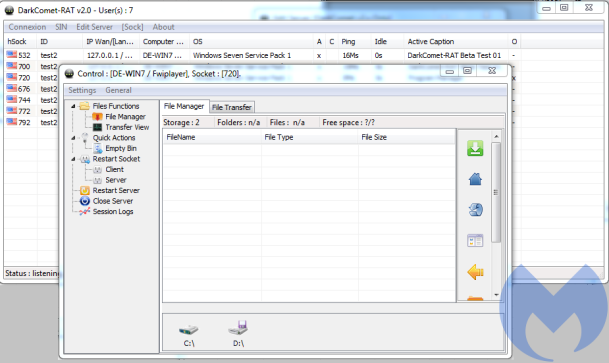Open the C:\ drive icon

189,335
